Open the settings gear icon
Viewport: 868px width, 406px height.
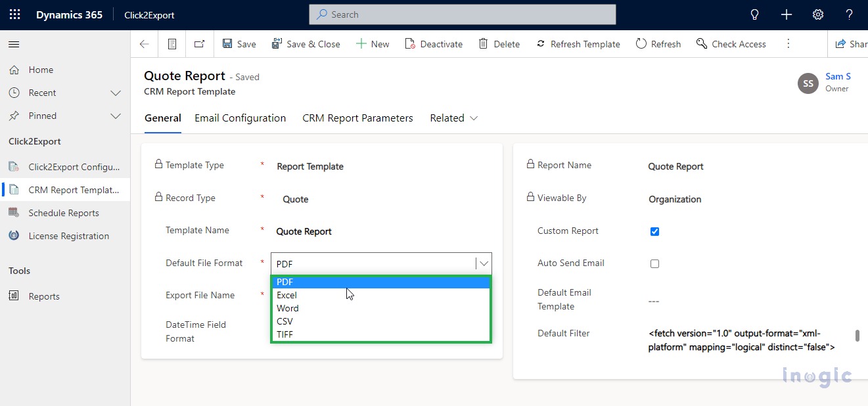(x=818, y=14)
